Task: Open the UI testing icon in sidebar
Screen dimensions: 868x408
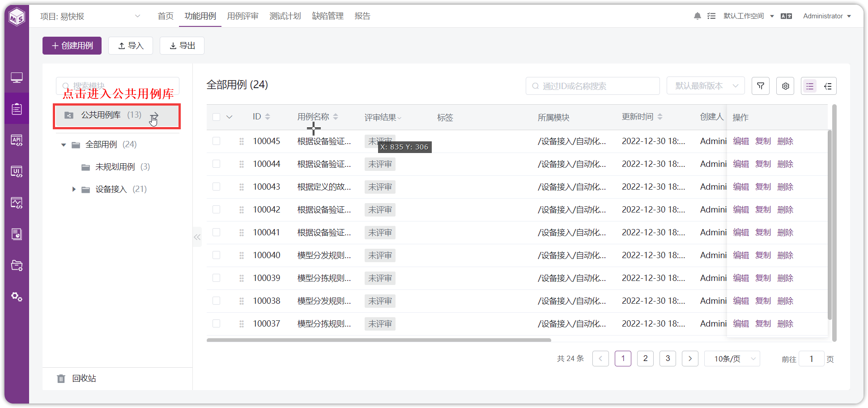Action: (x=17, y=171)
